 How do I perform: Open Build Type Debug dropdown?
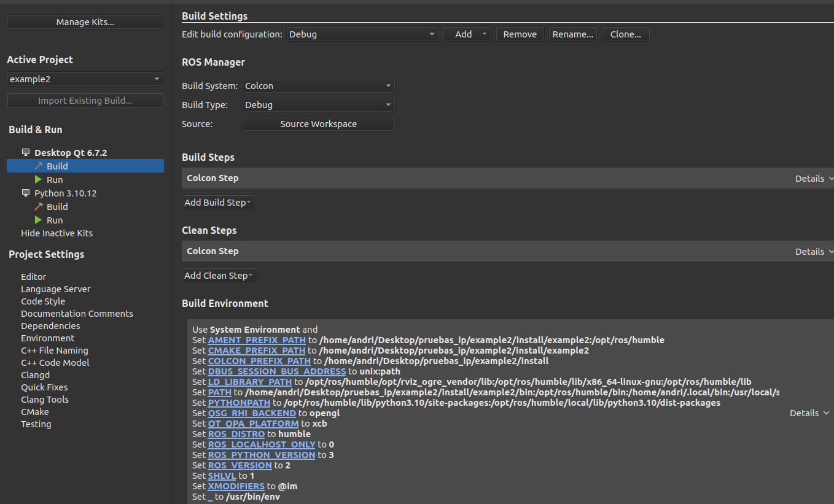click(x=318, y=105)
